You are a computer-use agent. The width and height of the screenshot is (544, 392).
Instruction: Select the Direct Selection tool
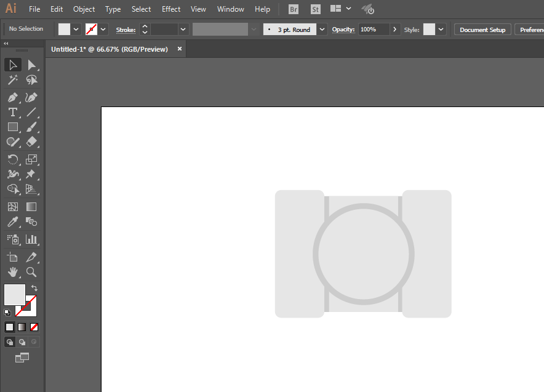pyautogui.click(x=31, y=65)
